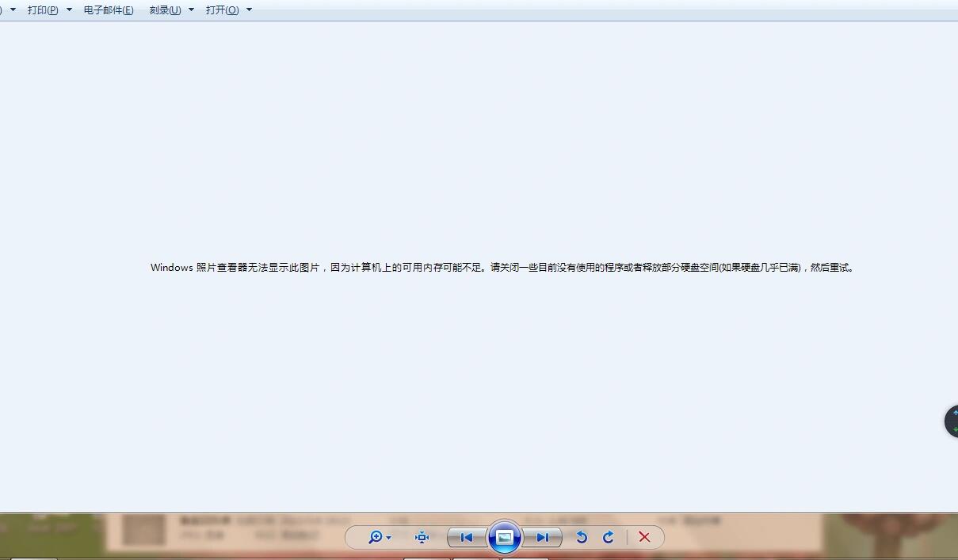The image size is (958, 560).
Task: Click the Windows 照片查看器 error message text
Action: click(502, 268)
